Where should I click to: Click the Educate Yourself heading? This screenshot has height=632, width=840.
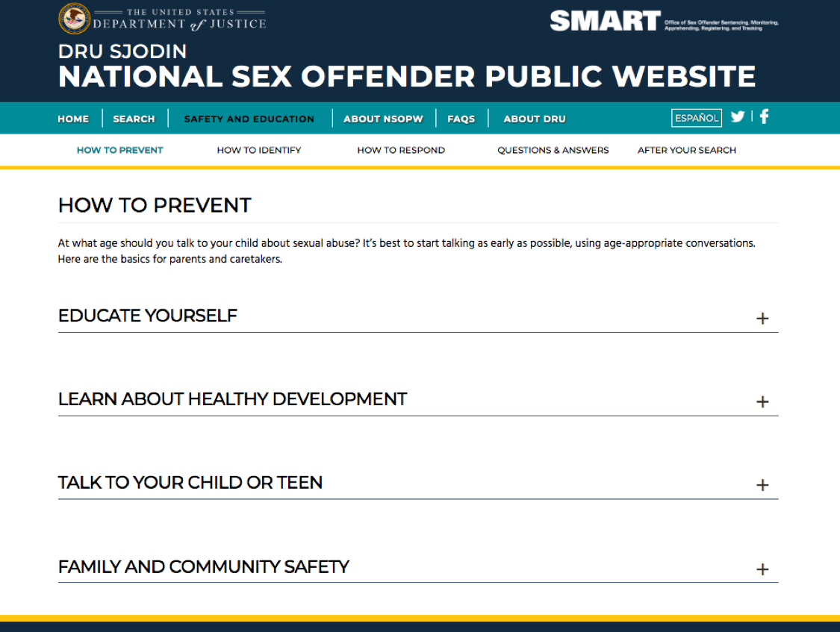[x=147, y=316]
